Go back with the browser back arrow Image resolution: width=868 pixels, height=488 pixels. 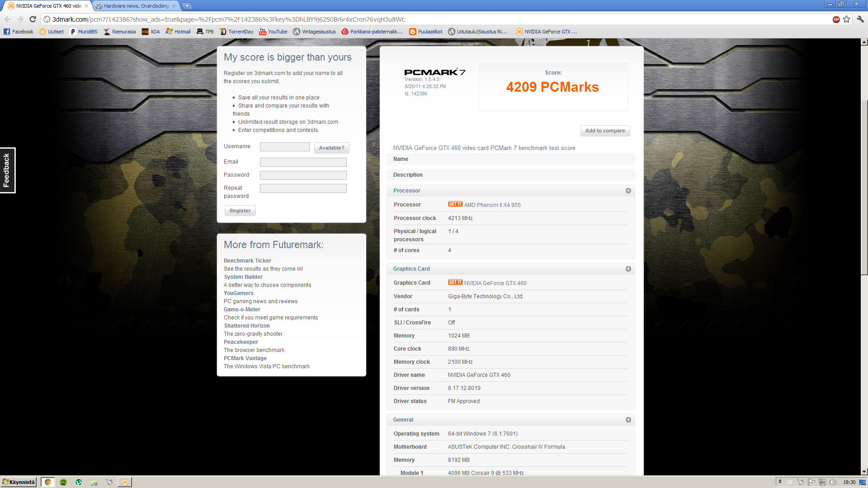tap(7, 19)
